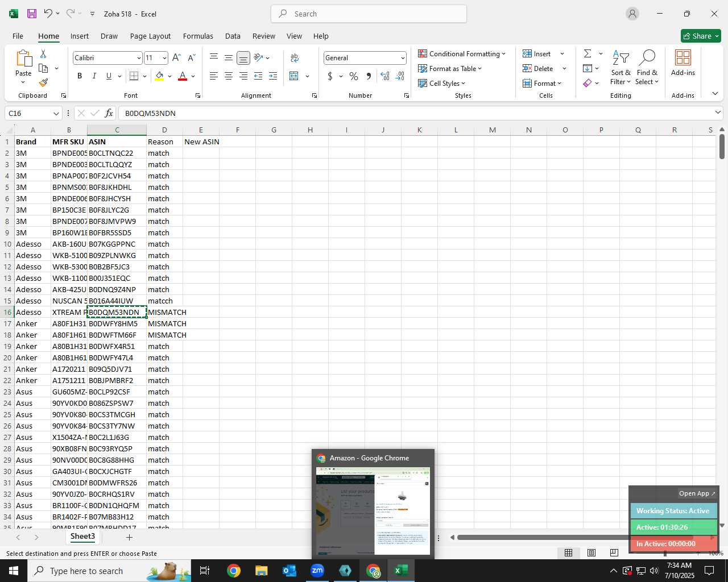Add a new sheet with plus button

[129, 537]
